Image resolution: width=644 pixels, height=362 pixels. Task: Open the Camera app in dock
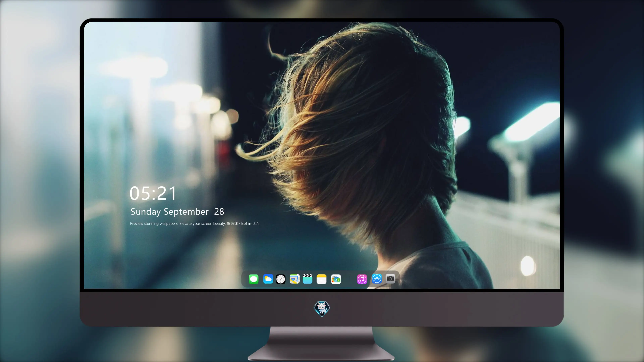point(390,279)
